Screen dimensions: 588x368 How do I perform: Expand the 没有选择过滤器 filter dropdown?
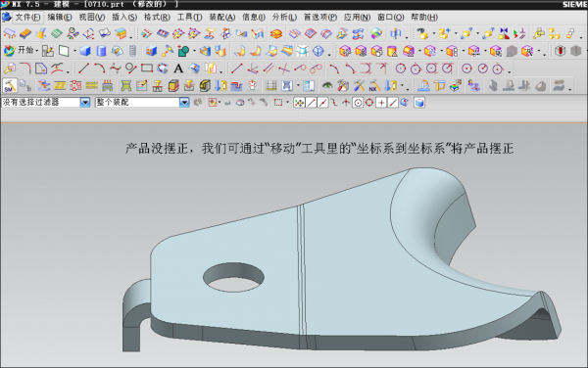85,102
